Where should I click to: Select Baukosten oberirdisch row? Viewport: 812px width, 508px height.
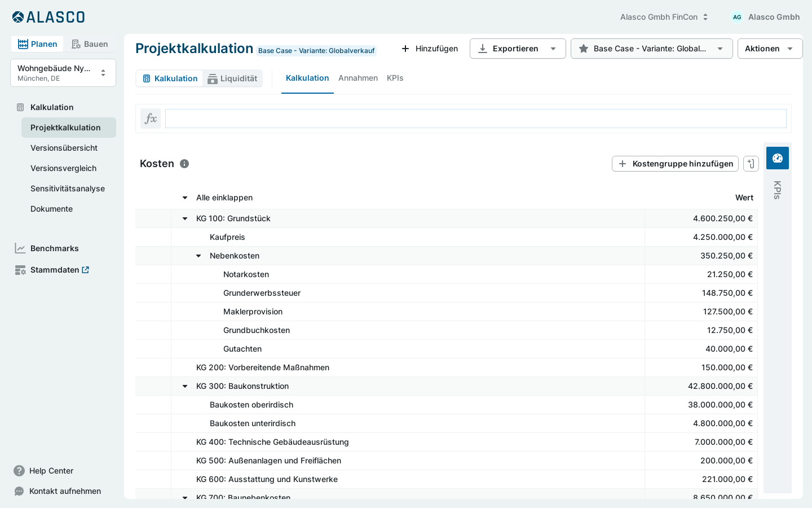click(x=447, y=405)
